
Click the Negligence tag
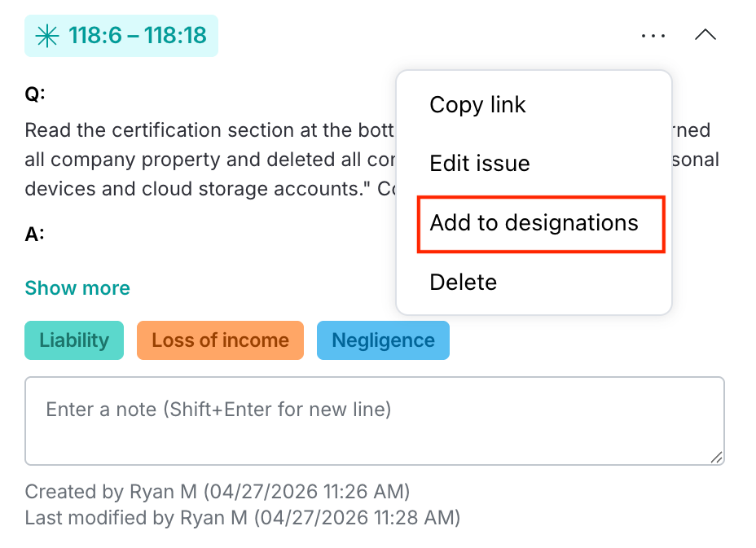click(384, 340)
